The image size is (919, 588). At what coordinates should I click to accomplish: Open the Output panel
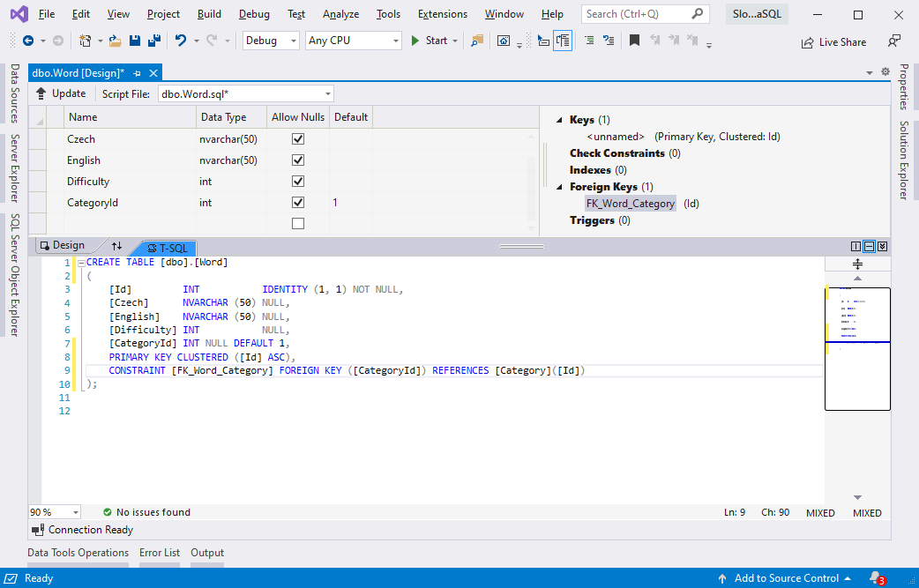click(x=207, y=553)
